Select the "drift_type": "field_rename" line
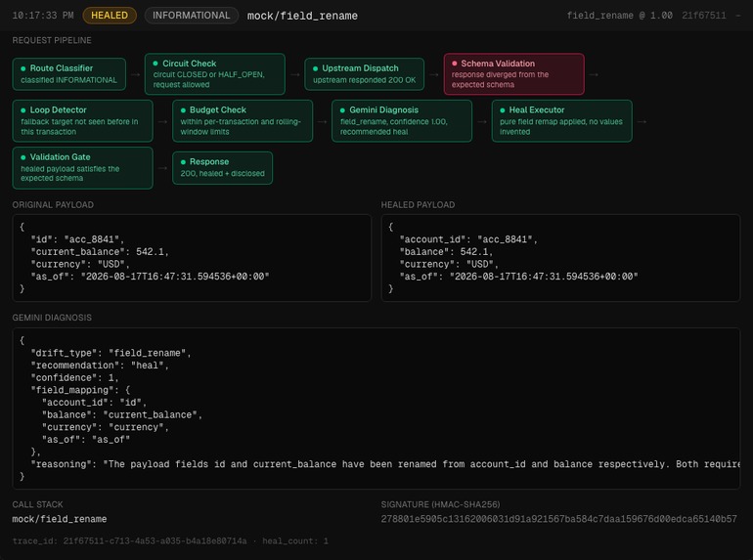The width and height of the screenshot is (753, 560). click(x=111, y=353)
